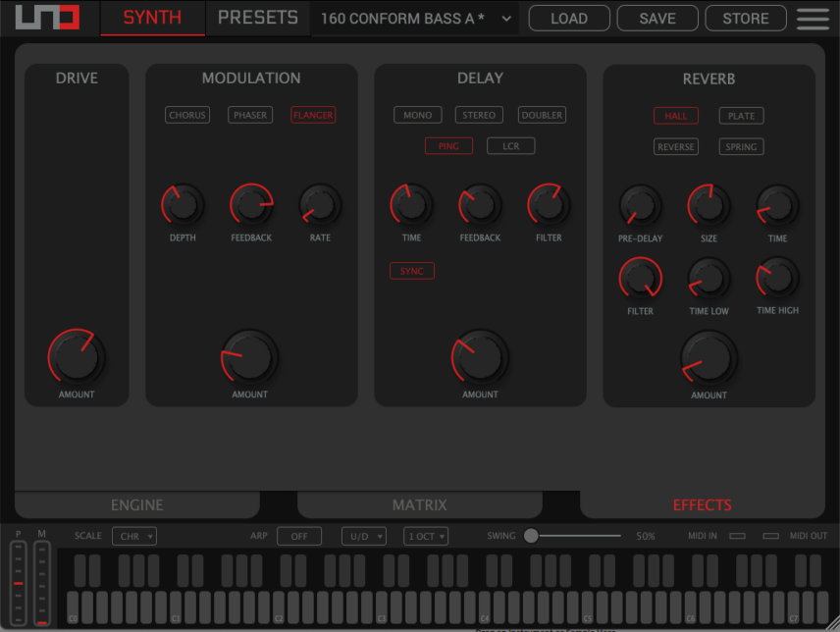This screenshot has width=840, height=632.
Task: Open the preset name dropdown
Action: (416, 19)
